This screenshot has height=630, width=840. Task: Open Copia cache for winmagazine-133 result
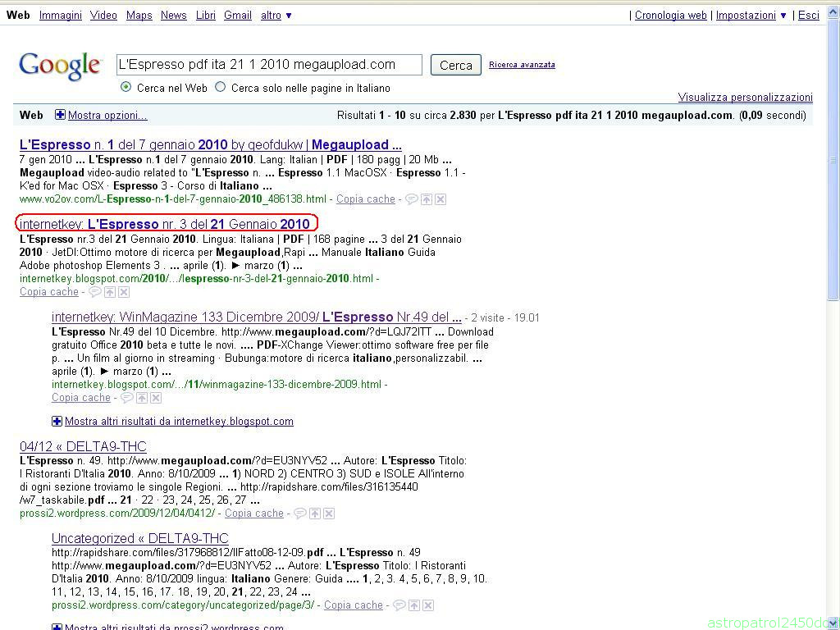point(81,398)
